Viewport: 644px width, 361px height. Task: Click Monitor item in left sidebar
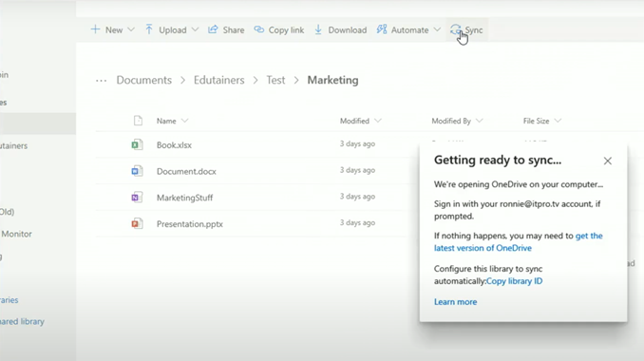[16, 234]
